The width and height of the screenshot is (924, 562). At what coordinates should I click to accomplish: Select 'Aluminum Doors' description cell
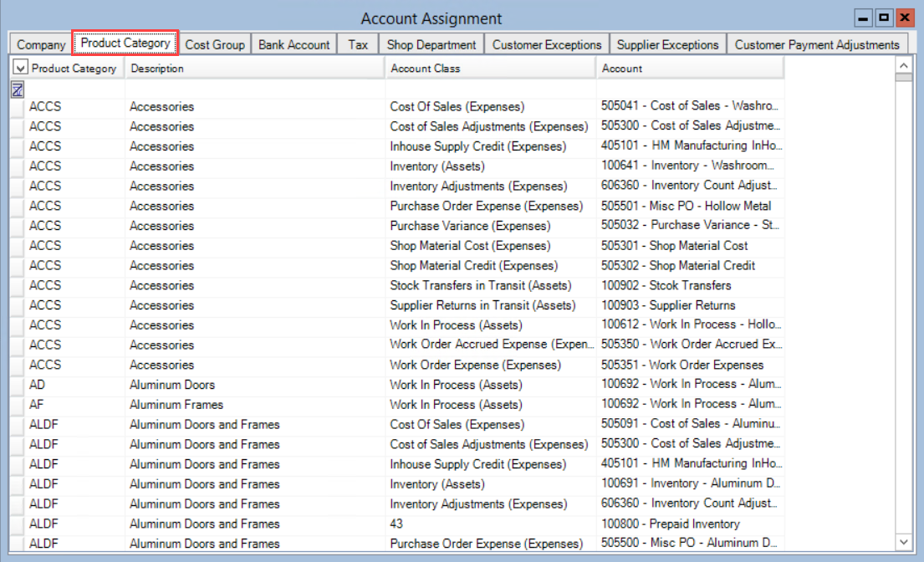[x=254, y=386]
